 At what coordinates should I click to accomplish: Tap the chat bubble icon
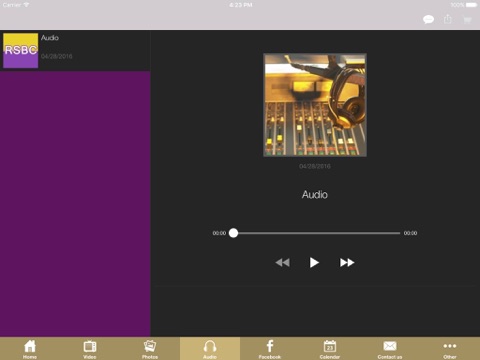tap(428, 19)
